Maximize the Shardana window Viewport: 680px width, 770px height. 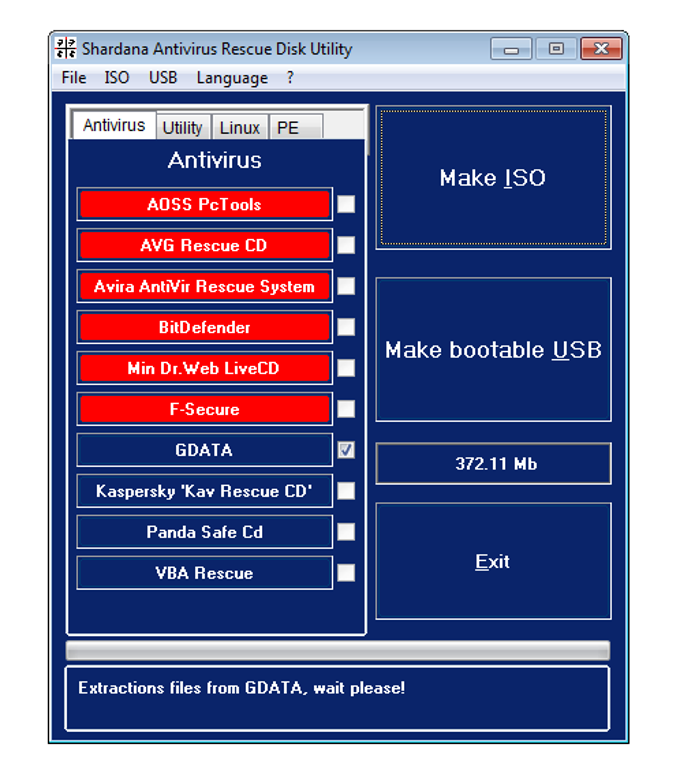click(x=556, y=49)
